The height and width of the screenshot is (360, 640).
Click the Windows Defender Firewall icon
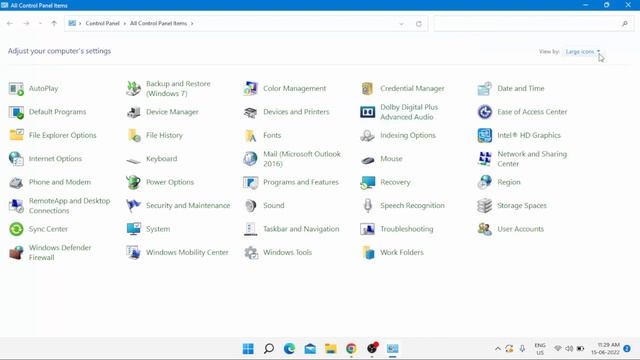tap(16, 253)
